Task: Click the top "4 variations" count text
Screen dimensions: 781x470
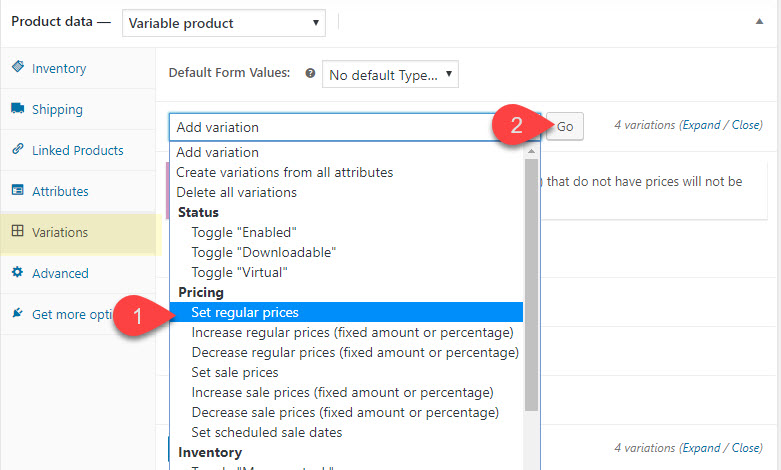Action: pyautogui.click(x=645, y=125)
